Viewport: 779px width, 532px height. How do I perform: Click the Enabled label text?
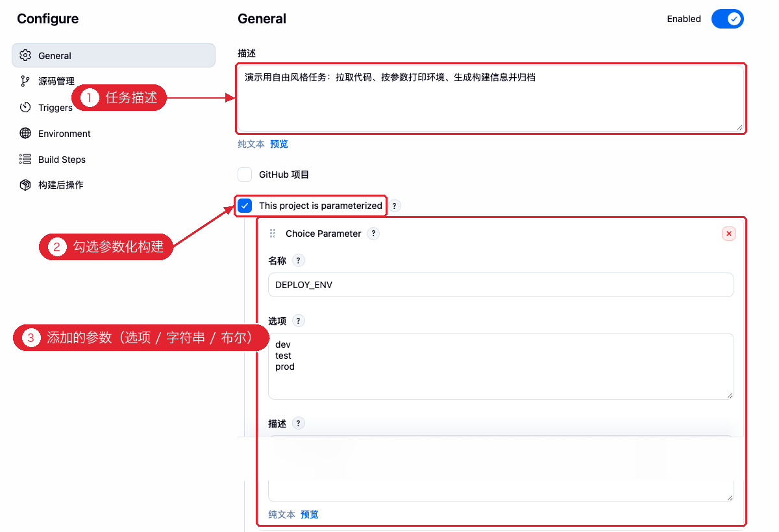tap(684, 19)
